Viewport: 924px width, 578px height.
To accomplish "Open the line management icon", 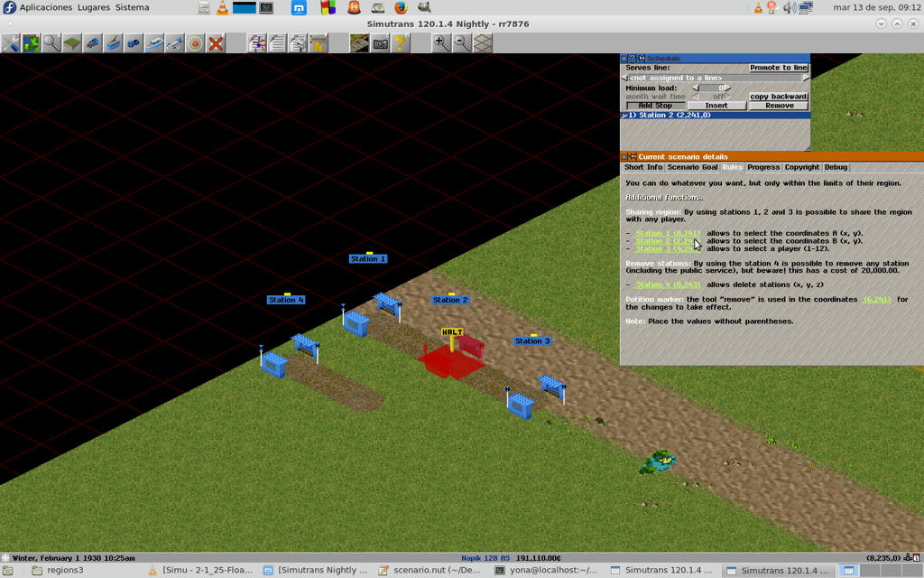I will pyautogui.click(x=257, y=43).
